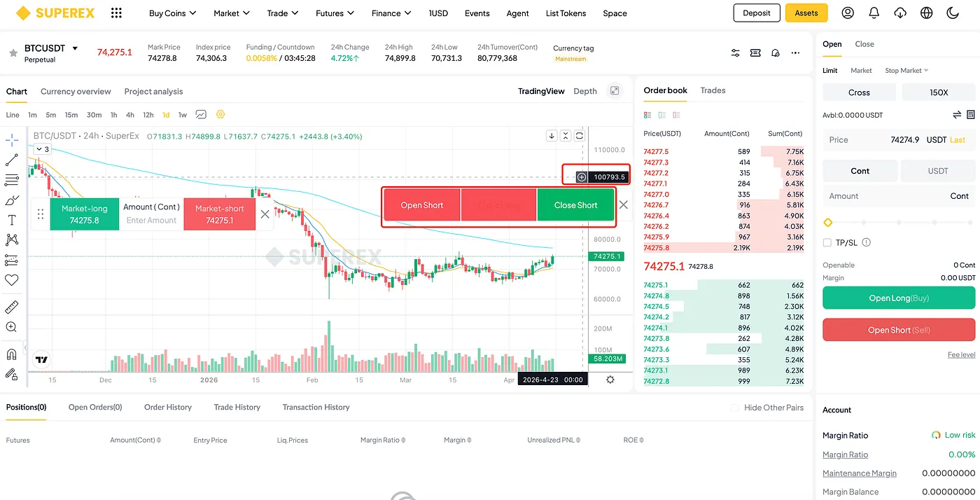
Task: Open the Fee level link
Action: (961, 355)
